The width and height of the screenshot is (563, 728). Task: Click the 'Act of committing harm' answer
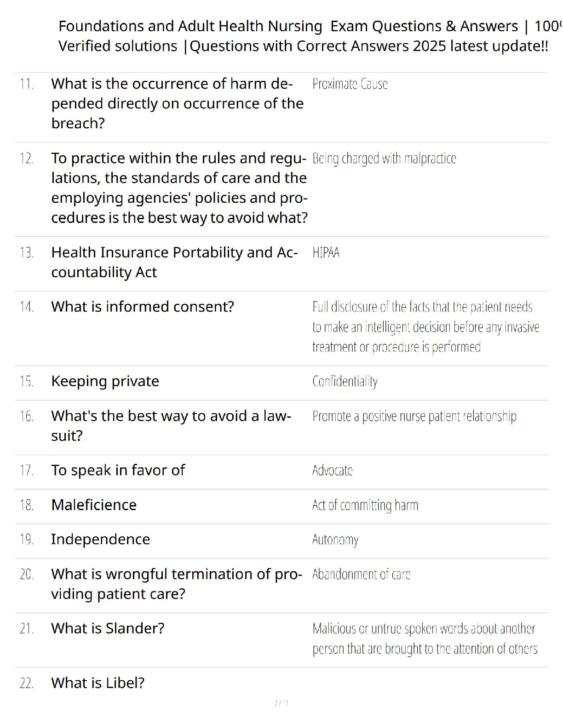[365, 506]
